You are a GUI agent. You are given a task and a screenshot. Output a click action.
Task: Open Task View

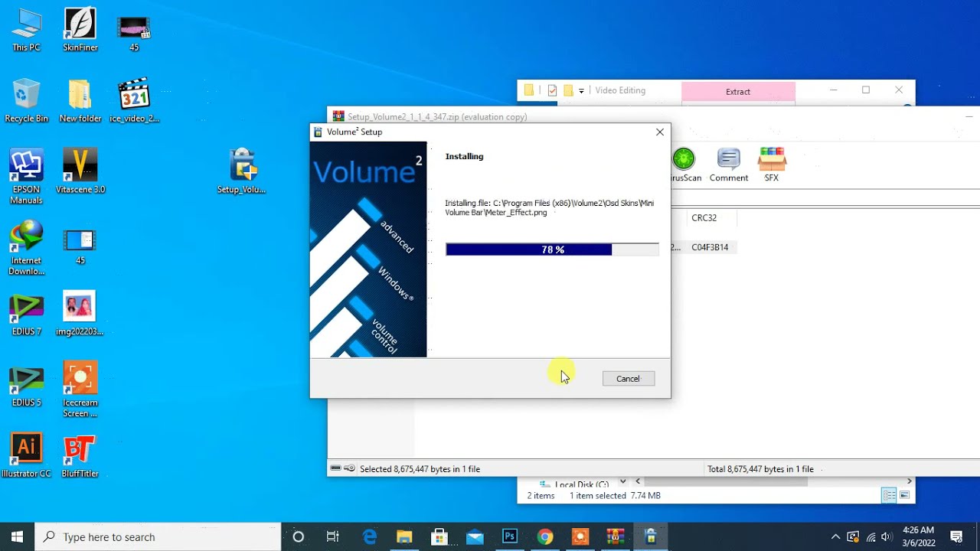click(x=333, y=536)
